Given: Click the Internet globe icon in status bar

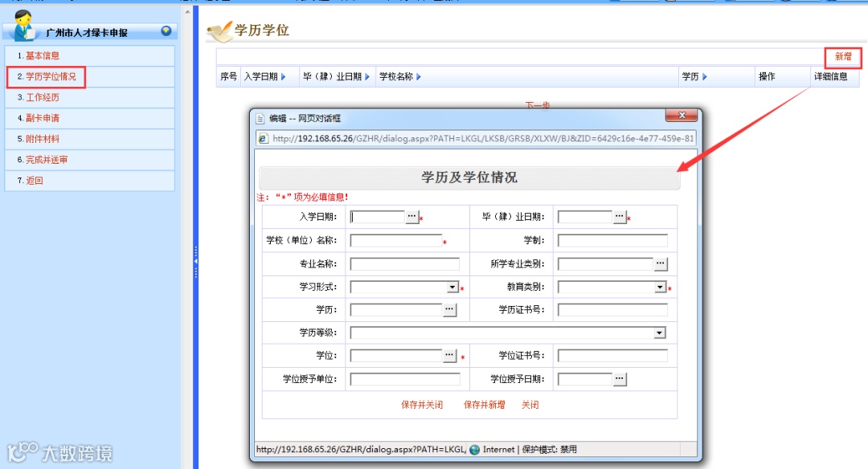Looking at the screenshot, I should pyautogui.click(x=474, y=450).
